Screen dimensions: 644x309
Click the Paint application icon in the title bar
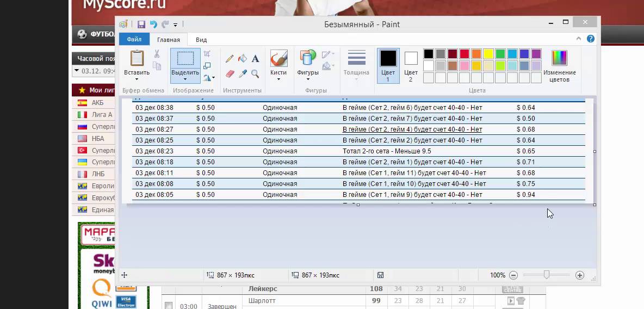[x=123, y=24]
